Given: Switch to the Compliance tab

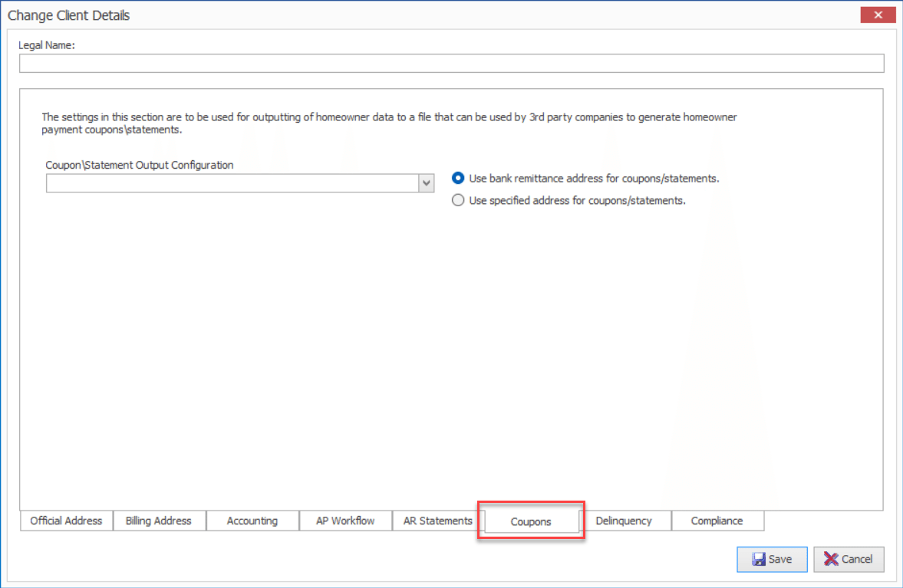Looking at the screenshot, I should [717, 521].
